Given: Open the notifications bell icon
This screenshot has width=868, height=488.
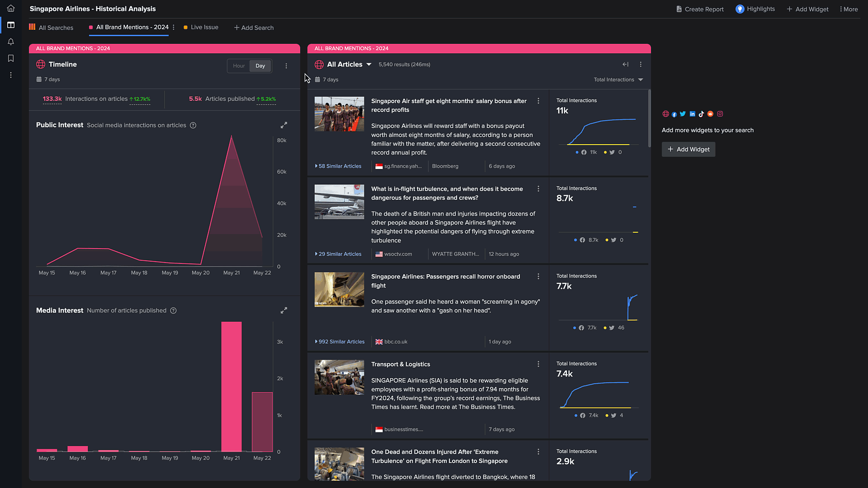Looking at the screenshot, I should [11, 42].
